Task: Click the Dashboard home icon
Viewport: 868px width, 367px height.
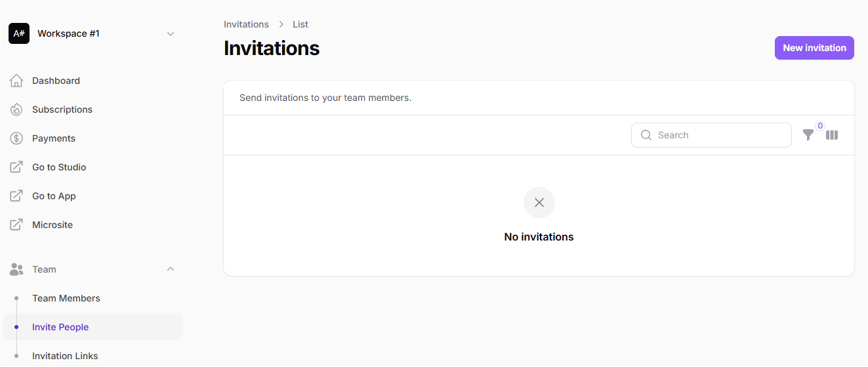Action: tap(16, 81)
